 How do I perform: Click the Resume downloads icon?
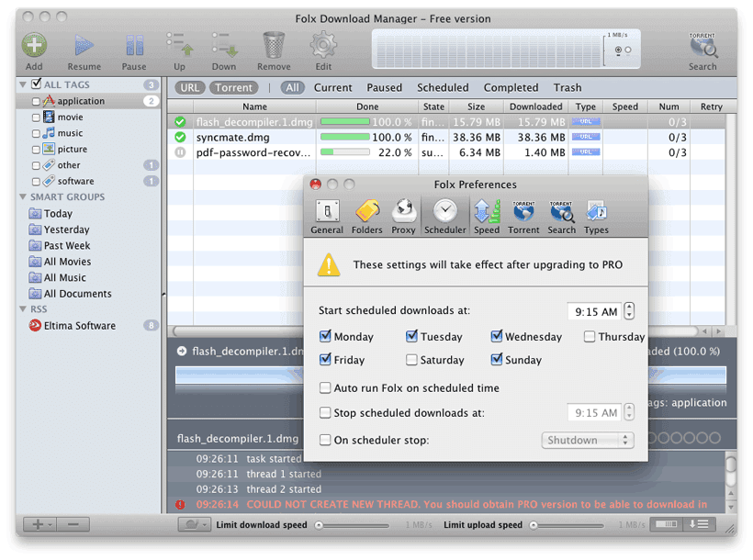(x=84, y=44)
